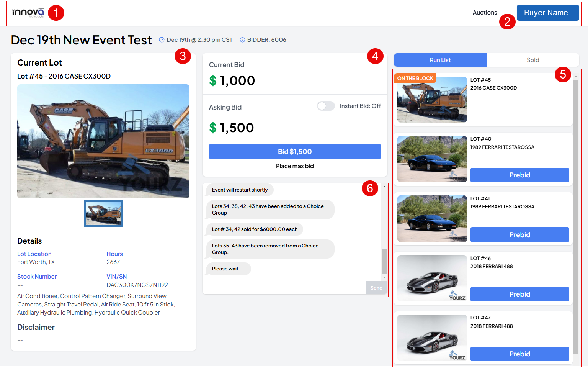Click the ON THE BLOCK badge
The height and width of the screenshot is (367, 588).
point(415,78)
